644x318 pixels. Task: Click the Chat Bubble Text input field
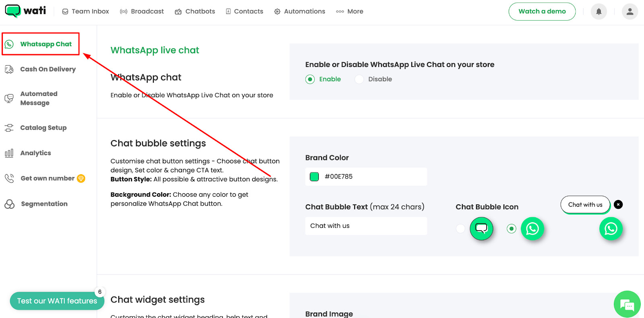[x=365, y=226]
